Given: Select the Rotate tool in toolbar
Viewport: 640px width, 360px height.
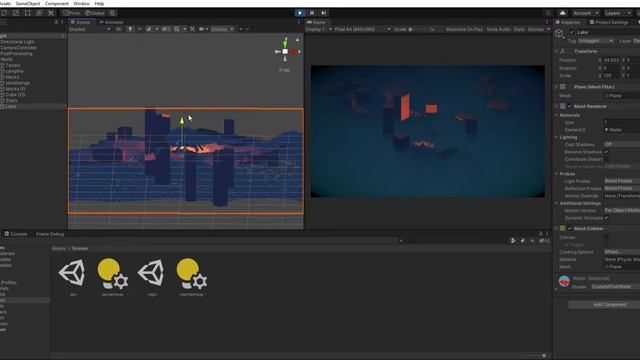Looking at the screenshot, I should point(4,13).
